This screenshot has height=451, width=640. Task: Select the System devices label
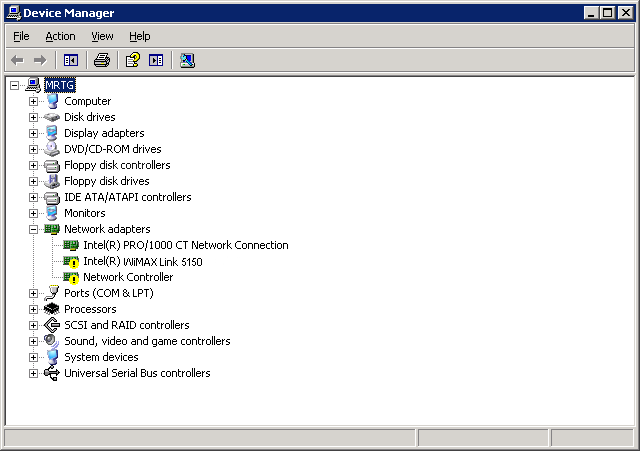[x=101, y=357]
